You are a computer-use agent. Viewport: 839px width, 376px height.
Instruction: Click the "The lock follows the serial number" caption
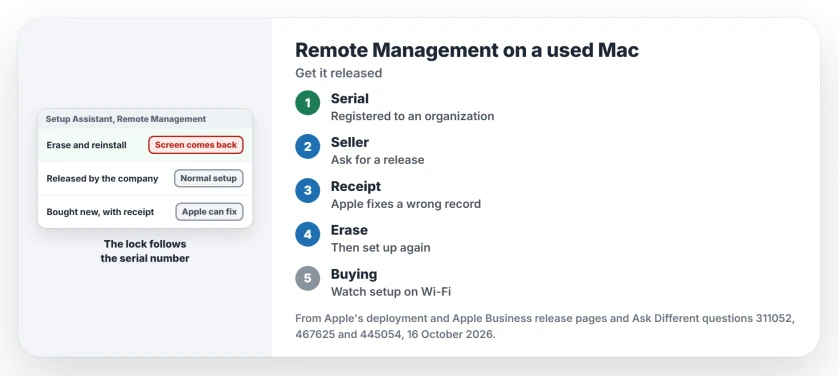coord(145,251)
